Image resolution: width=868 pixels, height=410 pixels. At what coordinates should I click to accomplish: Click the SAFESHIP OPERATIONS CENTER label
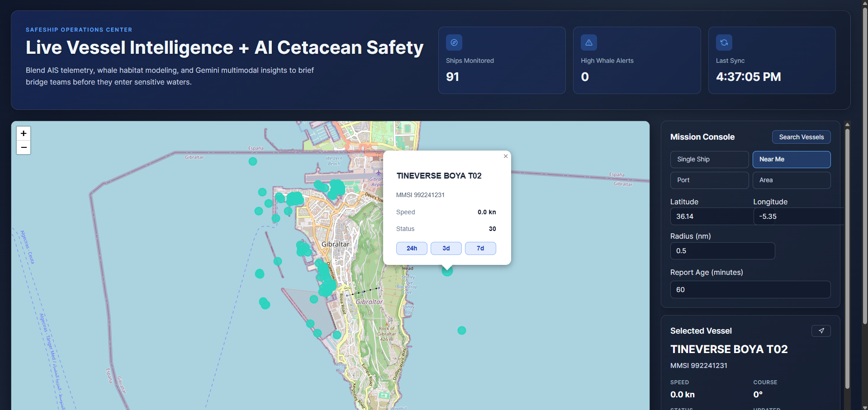point(79,30)
